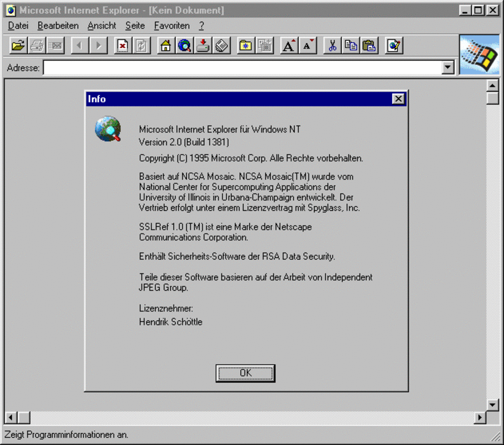Viewport: 504px width, 445px height.
Task: Minimize the Internet Explorer window
Action: [465, 10]
